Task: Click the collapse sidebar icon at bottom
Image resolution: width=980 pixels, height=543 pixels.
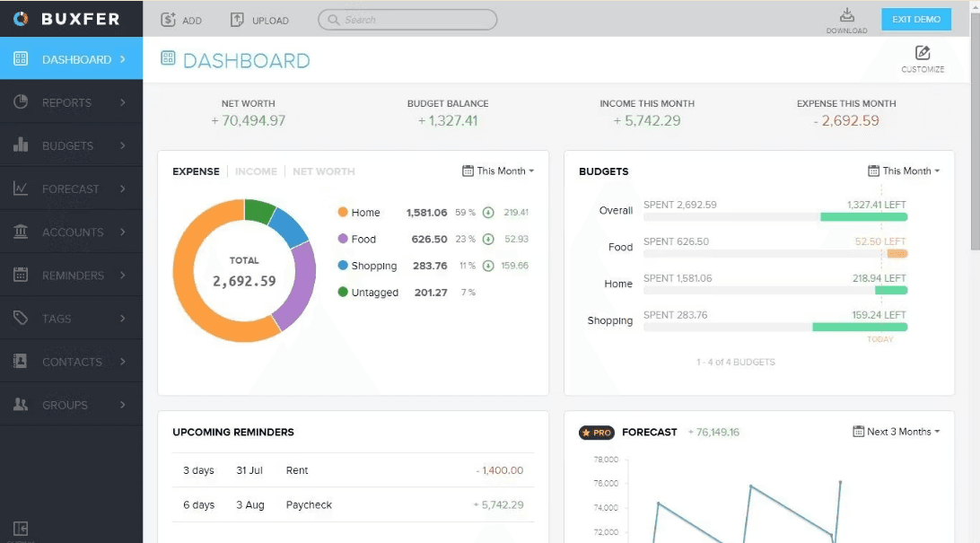Action: click(21, 529)
